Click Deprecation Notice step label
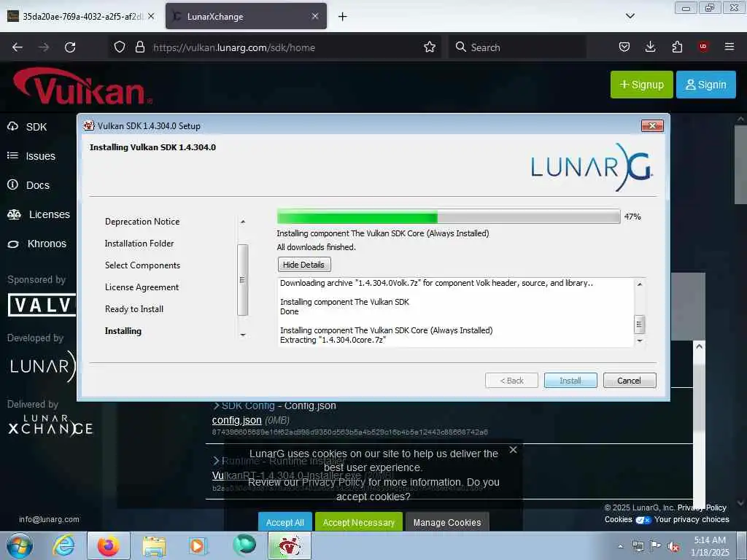 tap(142, 222)
